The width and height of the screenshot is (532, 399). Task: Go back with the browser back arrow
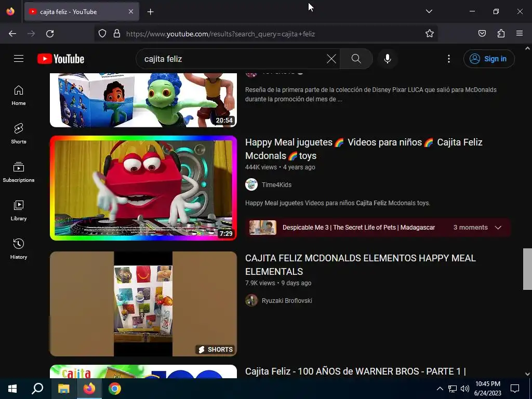tap(12, 34)
